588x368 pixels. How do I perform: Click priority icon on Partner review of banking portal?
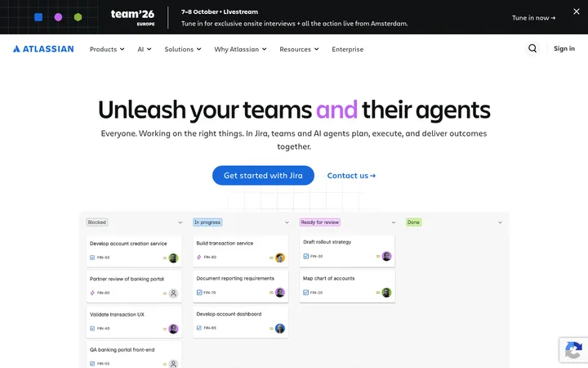point(165,294)
